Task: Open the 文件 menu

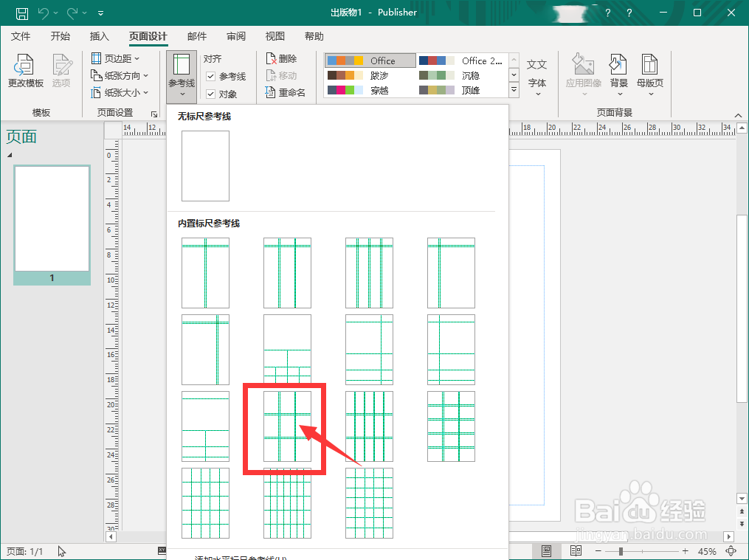Action: (21, 36)
